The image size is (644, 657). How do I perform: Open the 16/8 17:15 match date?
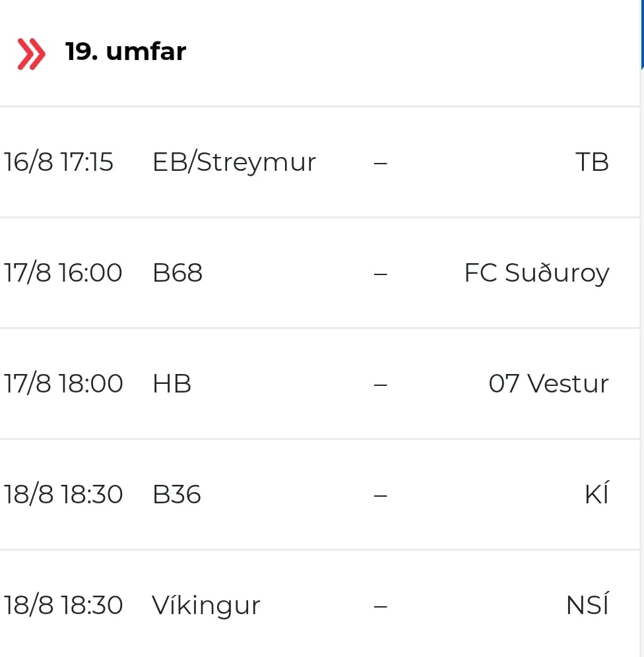coord(58,162)
